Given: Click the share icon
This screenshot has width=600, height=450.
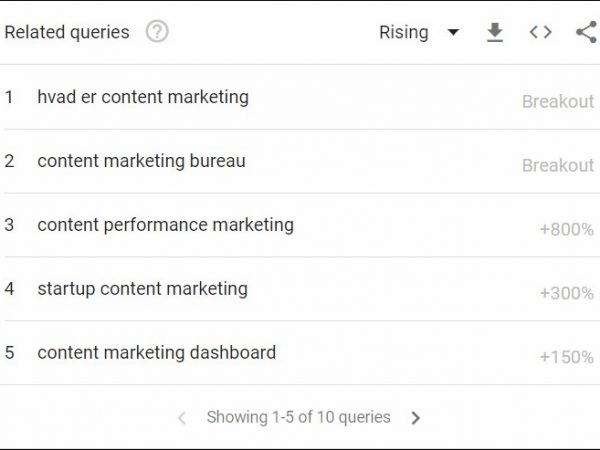Looking at the screenshot, I should point(586,32).
